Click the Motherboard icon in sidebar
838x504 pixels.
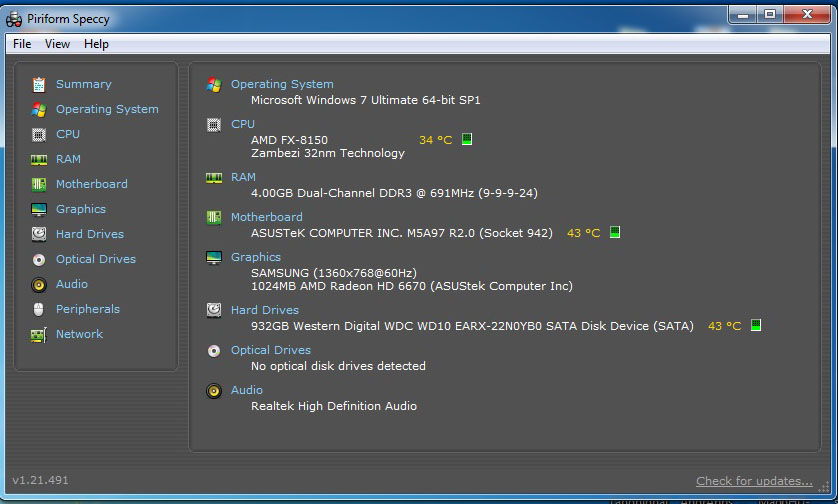tap(39, 184)
